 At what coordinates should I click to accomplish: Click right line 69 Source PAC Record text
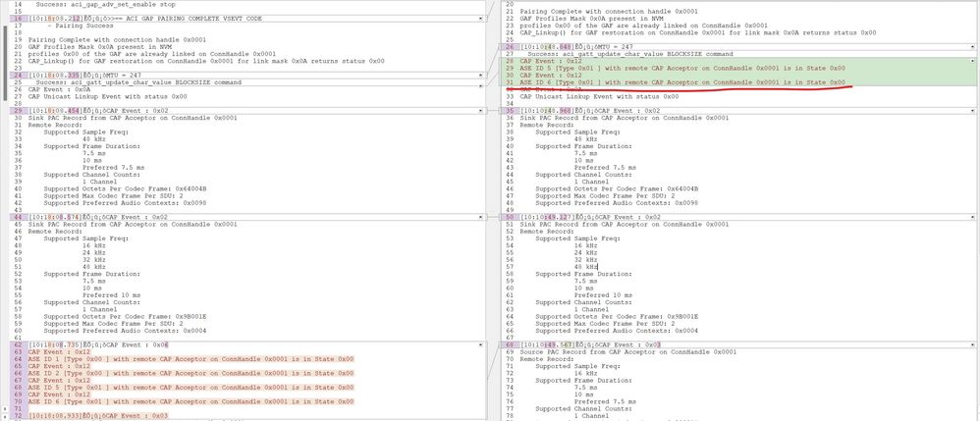(x=628, y=352)
